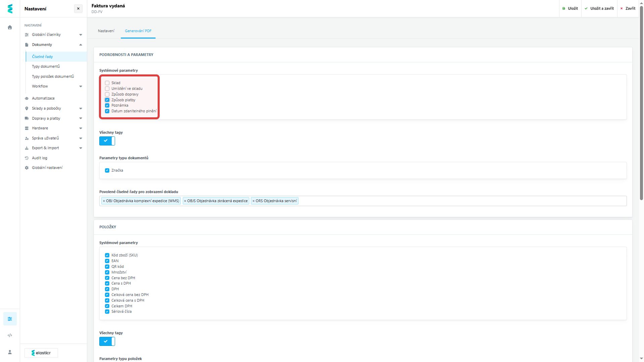Screen dimensions: 644x362
Task: Remove the ORS Objednávka servisní tag
Action: point(254,201)
